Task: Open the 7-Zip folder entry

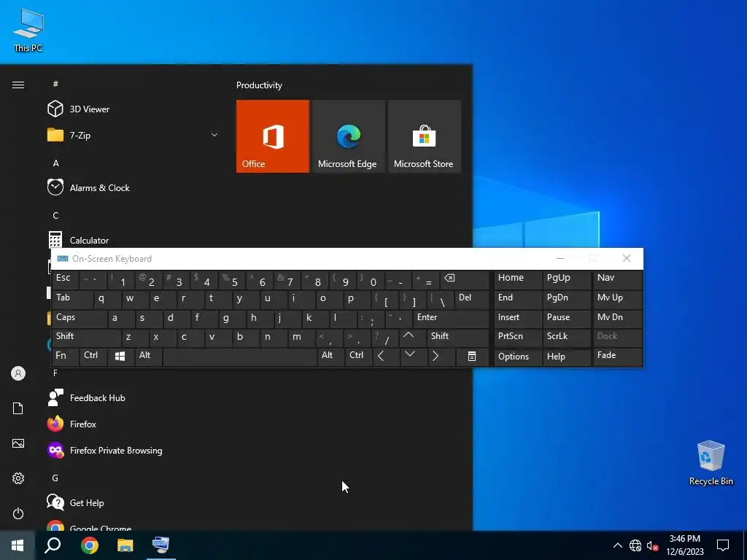Action: pyautogui.click(x=133, y=135)
